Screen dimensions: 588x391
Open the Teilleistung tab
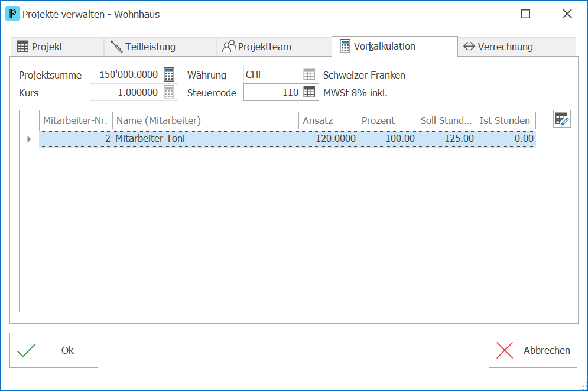coord(161,47)
